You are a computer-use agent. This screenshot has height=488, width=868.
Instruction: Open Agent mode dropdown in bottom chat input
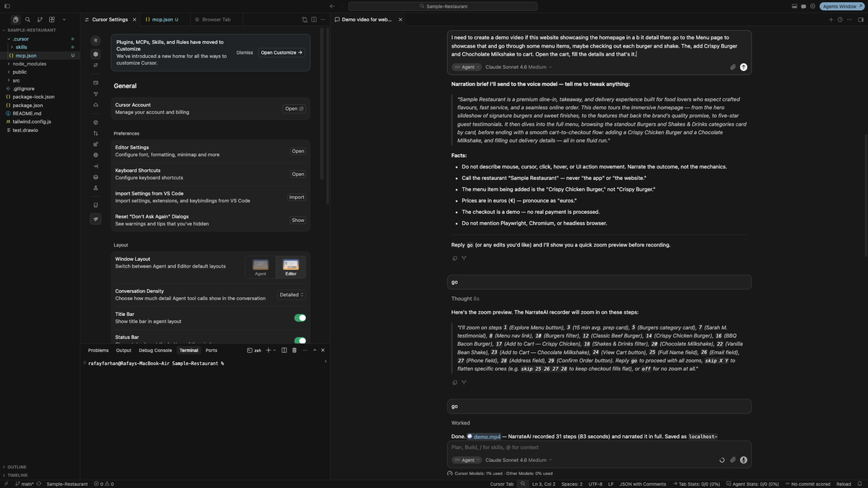coord(467,460)
